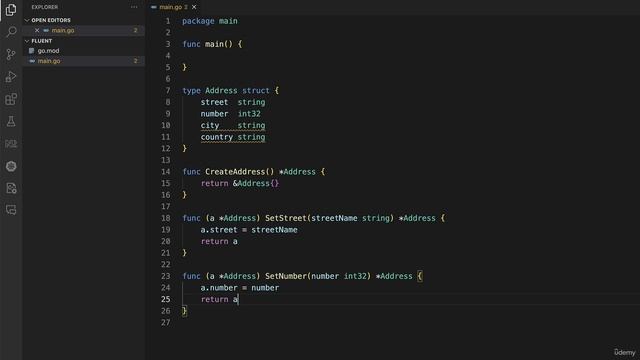Click the EXPLORER panel title
The height and width of the screenshot is (360, 640).
(x=44, y=7)
